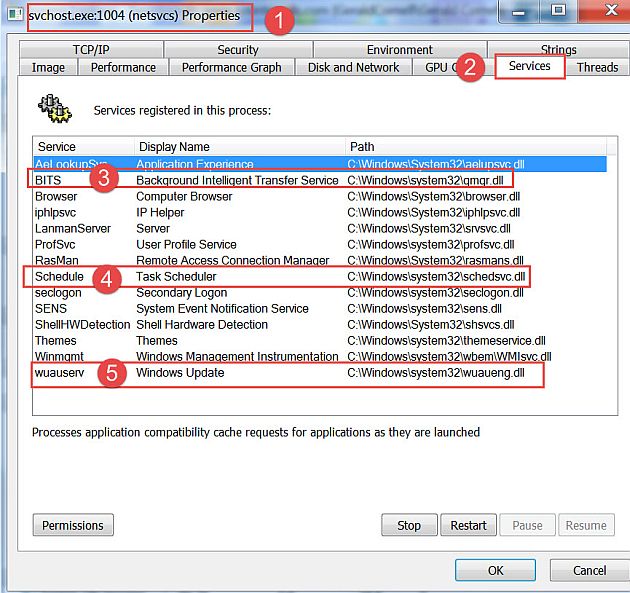This screenshot has width=630, height=593.
Task: Open the Image tab
Action: (48, 67)
